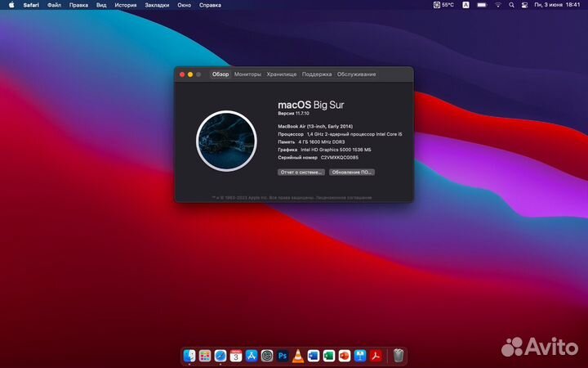
Task: Switch to the Поддержка tab
Action: click(x=317, y=74)
